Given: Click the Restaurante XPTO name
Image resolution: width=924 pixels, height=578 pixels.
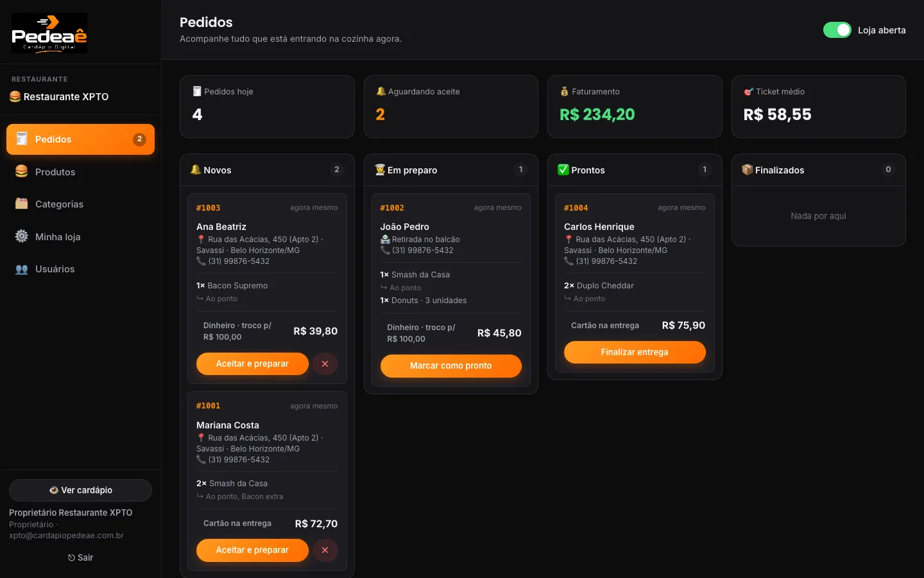Looking at the screenshot, I should pyautogui.click(x=66, y=97).
